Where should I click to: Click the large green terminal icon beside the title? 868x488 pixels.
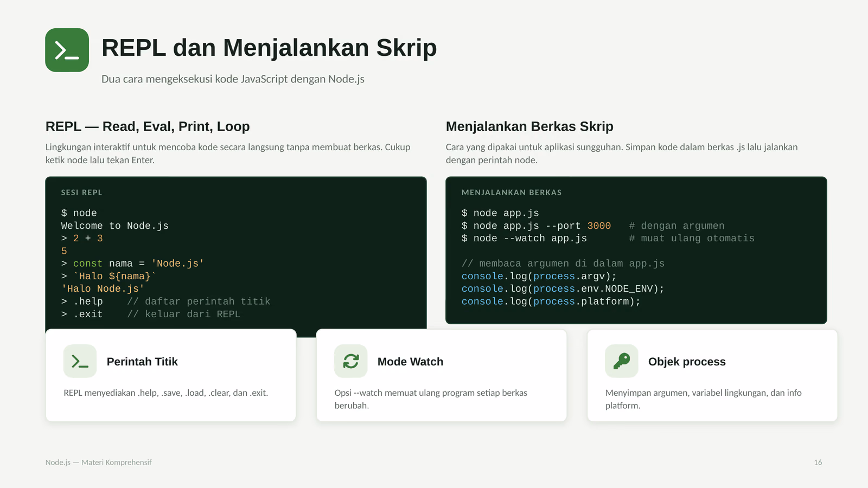[x=67, y=50]
